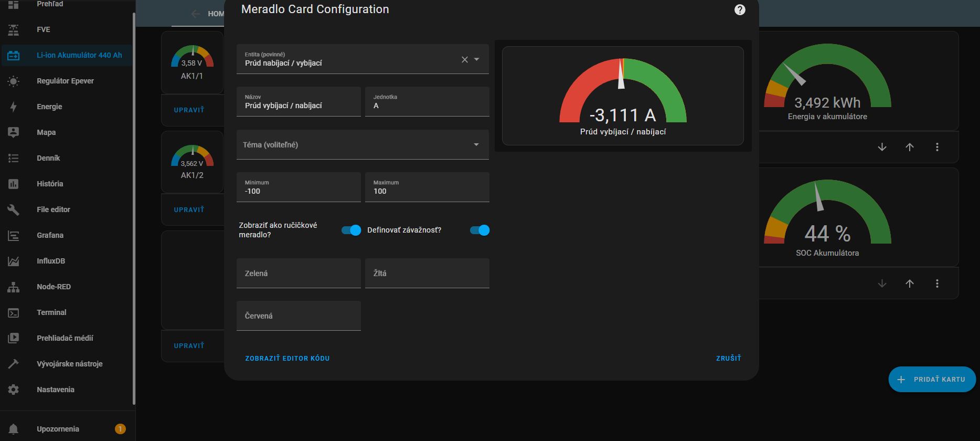The width and height of the screenshot is (980, 441).
Task: Open Prehliadač médií in sidebar
Action: pyautogui.click(x=67, y=338)
